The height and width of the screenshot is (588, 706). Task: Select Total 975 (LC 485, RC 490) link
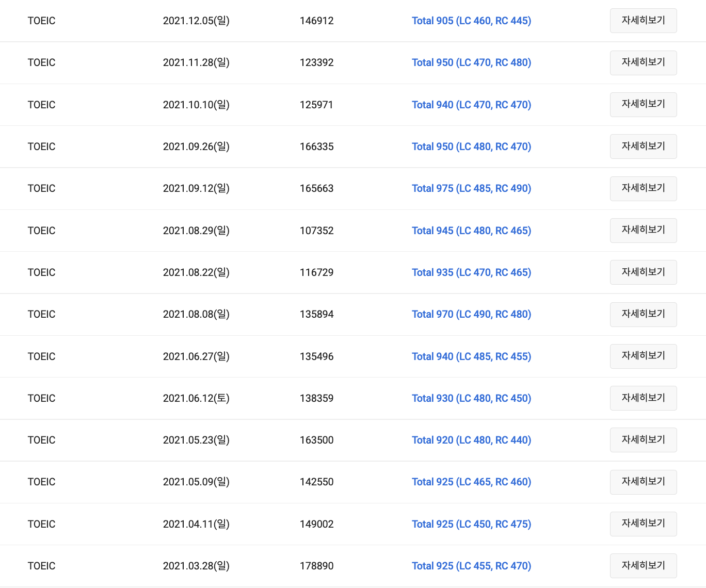tap(471, 188)
